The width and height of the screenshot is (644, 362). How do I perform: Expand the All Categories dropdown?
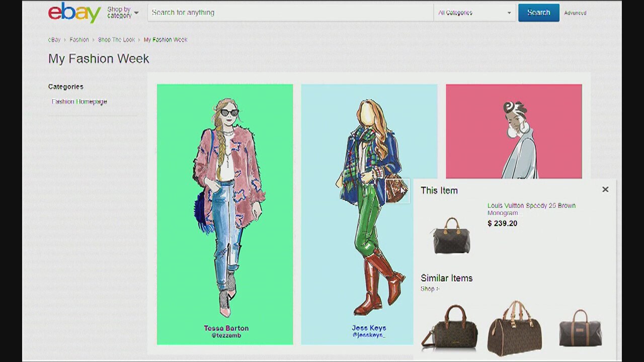(x=474, y=13)
